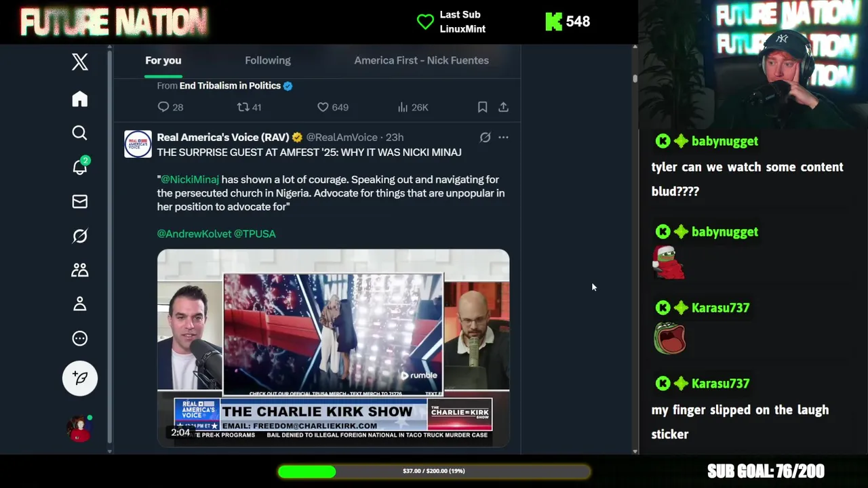
Task: Open Grok icon in sidebar
Action: coord(80,236)
